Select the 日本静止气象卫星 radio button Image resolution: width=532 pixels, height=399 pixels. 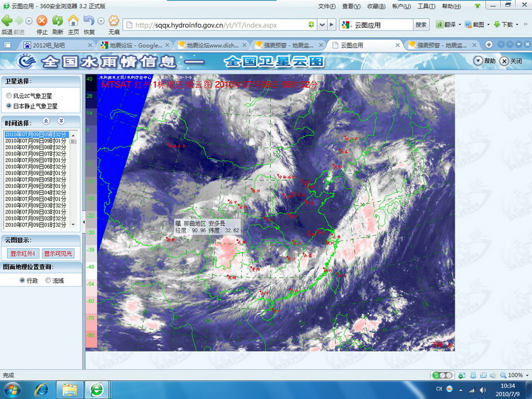(x=9, y=106)
